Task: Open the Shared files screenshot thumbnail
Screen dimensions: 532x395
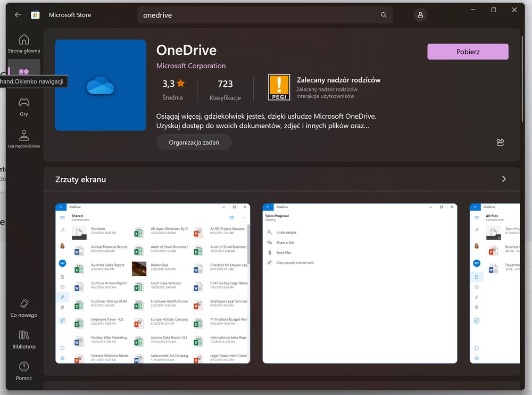Action: (x=153, y=283)
